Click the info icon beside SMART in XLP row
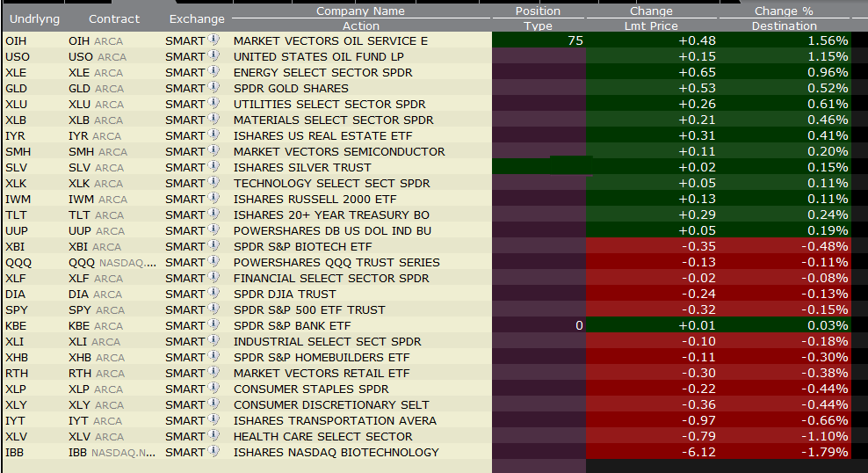 click(213, 389)
